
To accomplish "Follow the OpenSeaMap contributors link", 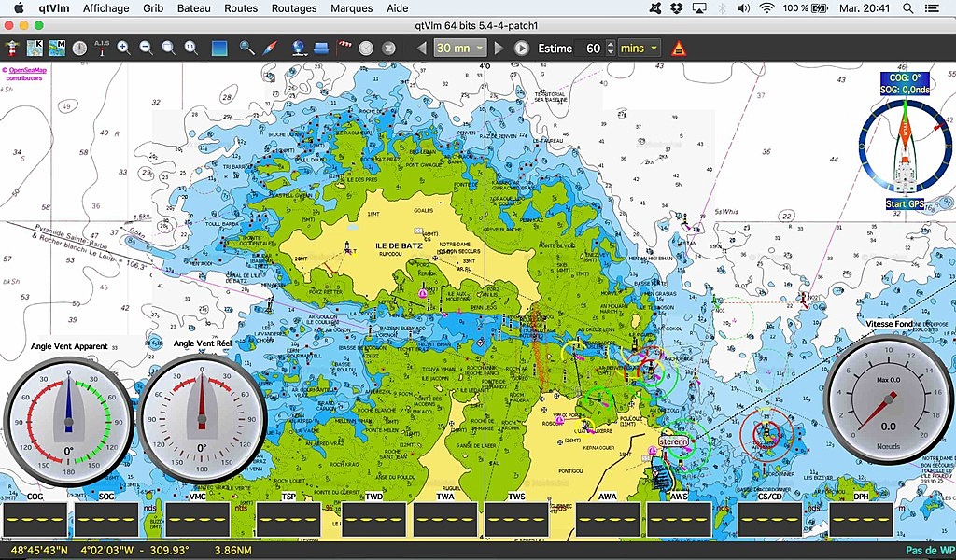I will click(x=24, y=74).
